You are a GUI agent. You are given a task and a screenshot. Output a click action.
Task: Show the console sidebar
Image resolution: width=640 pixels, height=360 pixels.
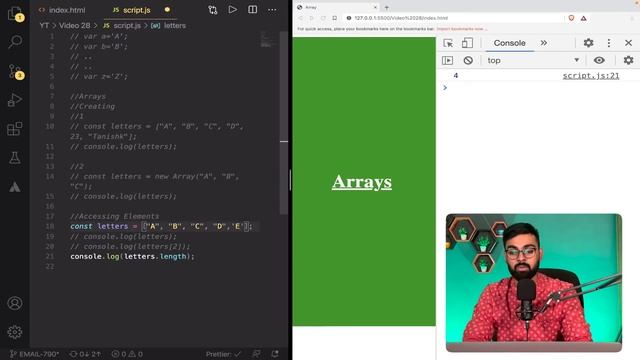[447, 60]
